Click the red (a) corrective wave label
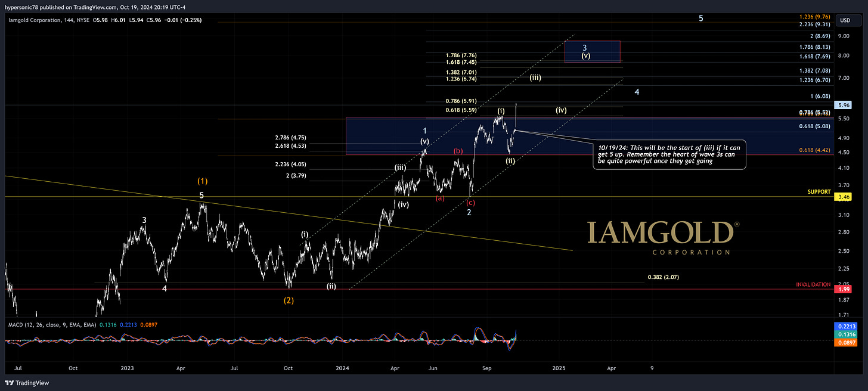 coord(439,198)
